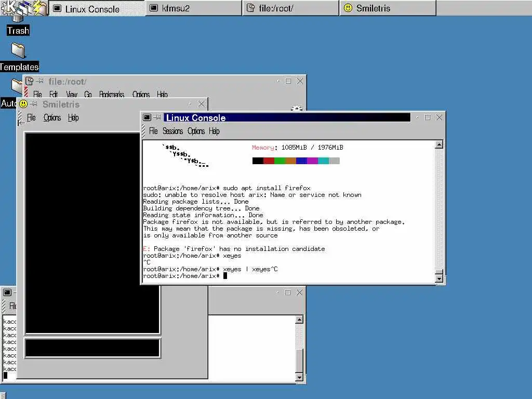Select the Trash desktop icon label
The image size is (532, 399).
(18, 31)
